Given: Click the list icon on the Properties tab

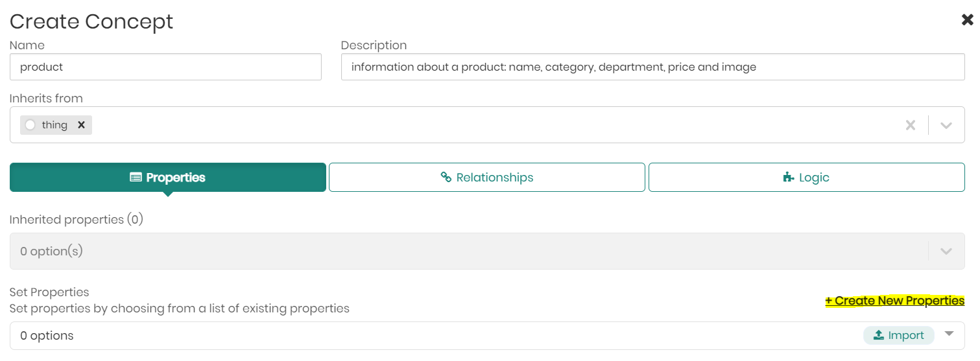Looking at the screenshot, I should [x=136, y=178].
